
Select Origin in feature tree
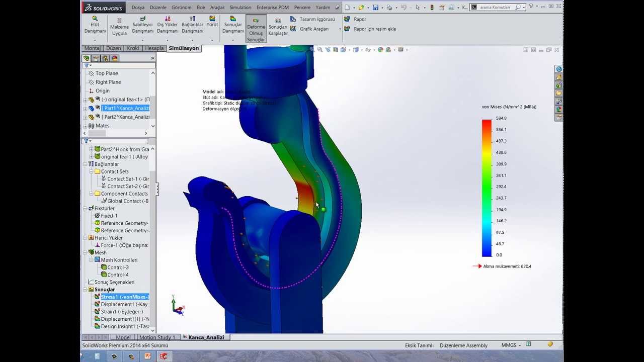[x=102, y=91]
